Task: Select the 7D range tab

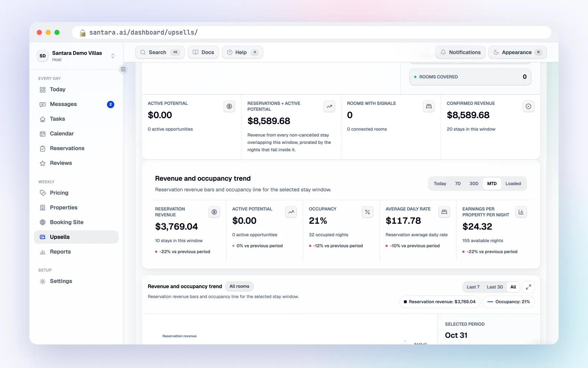Action: [458, 184]
